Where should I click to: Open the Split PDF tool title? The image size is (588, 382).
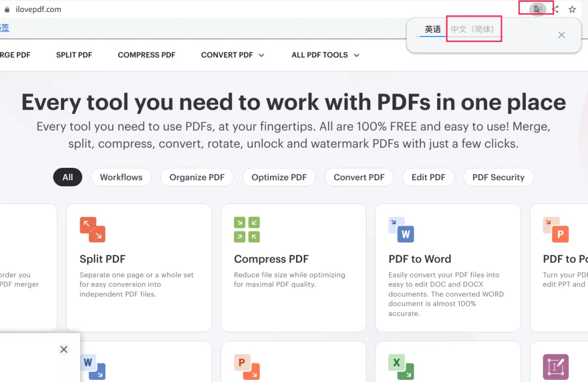[102, 259]
